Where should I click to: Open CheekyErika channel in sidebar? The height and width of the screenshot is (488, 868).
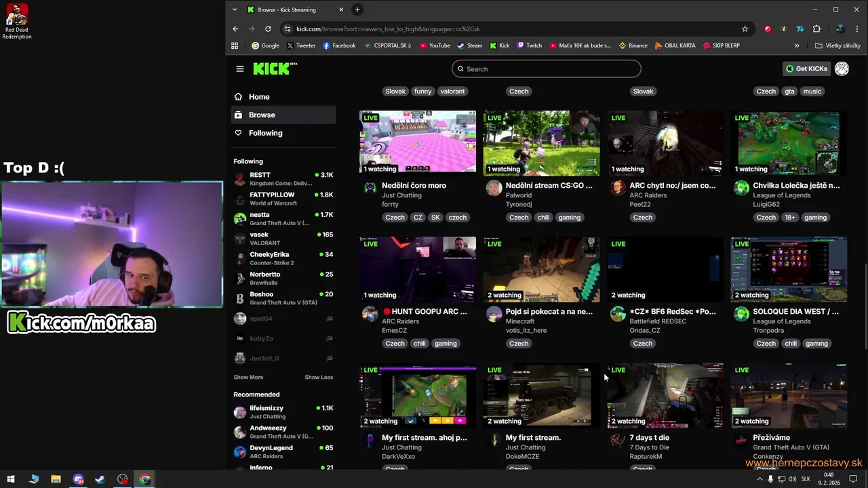pos(283,258)
